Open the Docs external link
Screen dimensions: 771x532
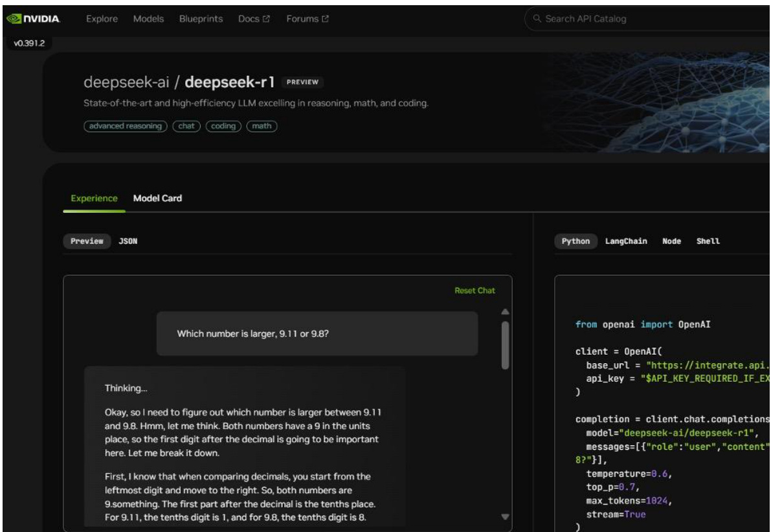[x=254, y=19]
